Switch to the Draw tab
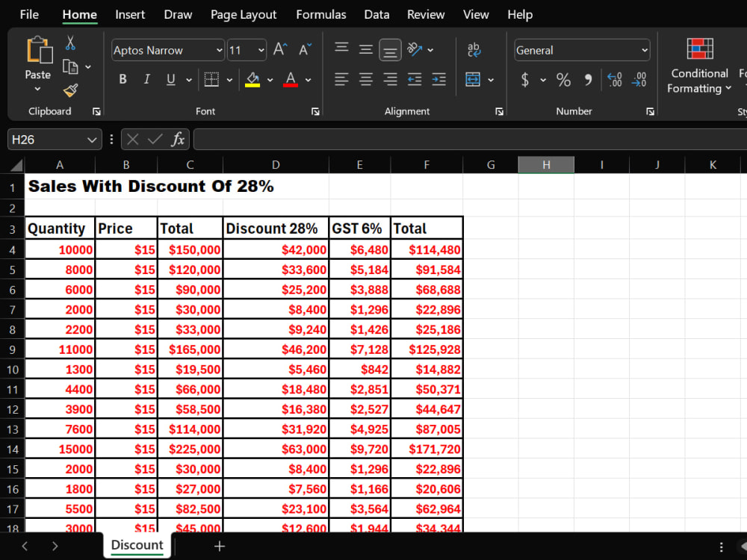This screenshot has width=747, height=560. pos(178,15)
